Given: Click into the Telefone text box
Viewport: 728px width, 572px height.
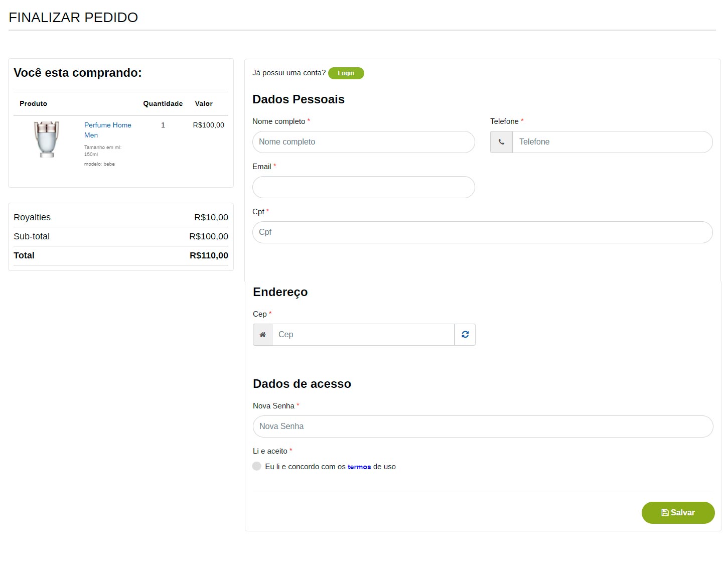Looking at the screenshot, I should (x=612, y=142).
